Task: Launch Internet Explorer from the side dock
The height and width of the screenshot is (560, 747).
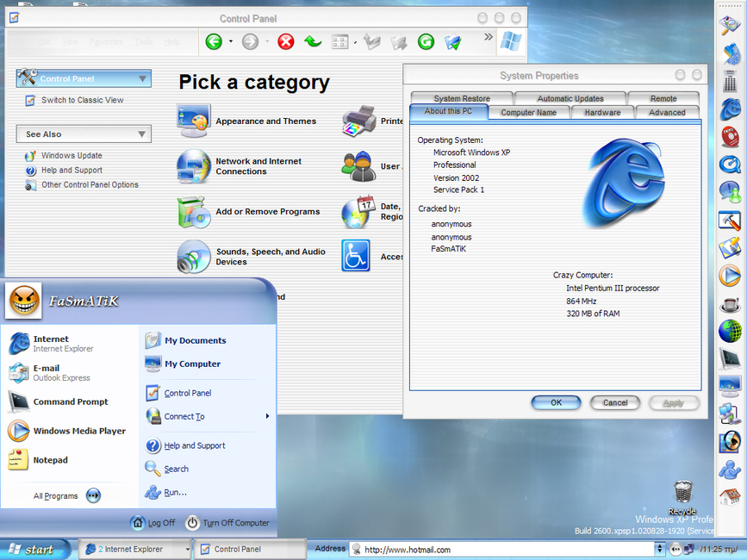Action: (x=730, y=109)
